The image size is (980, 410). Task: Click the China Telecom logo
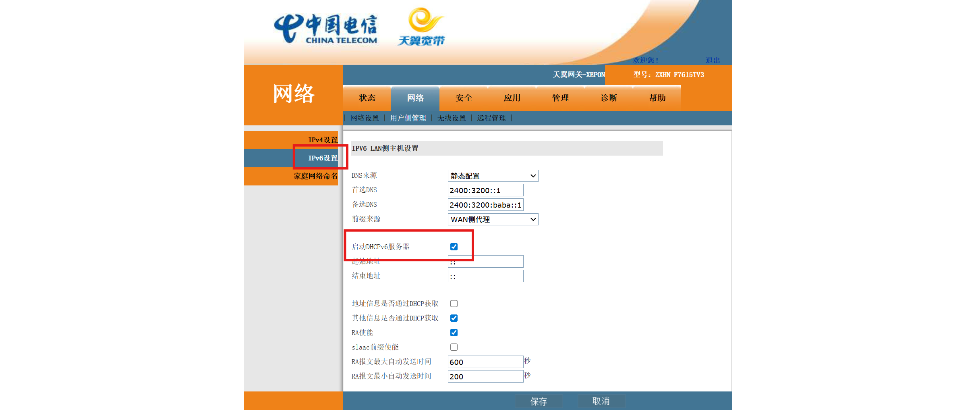coord(325,29)
